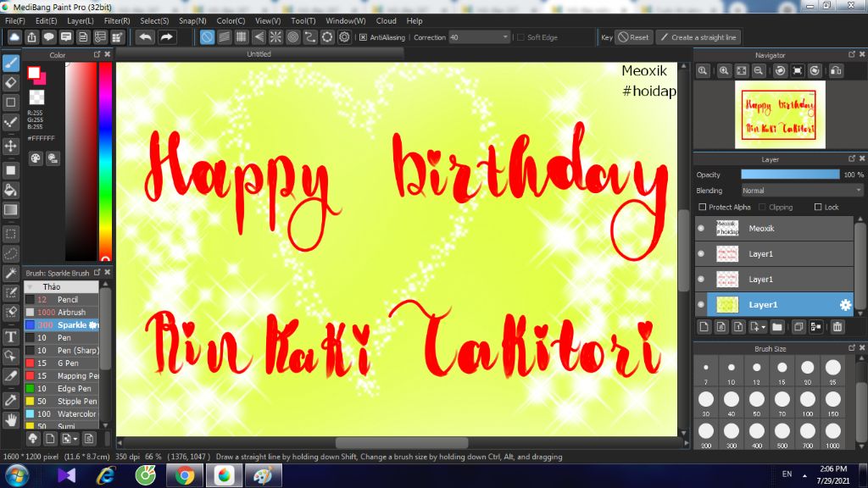This screenshot has height=488, width=868.
Task: Enable Soft Edge checkbox
Action: [520, 37]
